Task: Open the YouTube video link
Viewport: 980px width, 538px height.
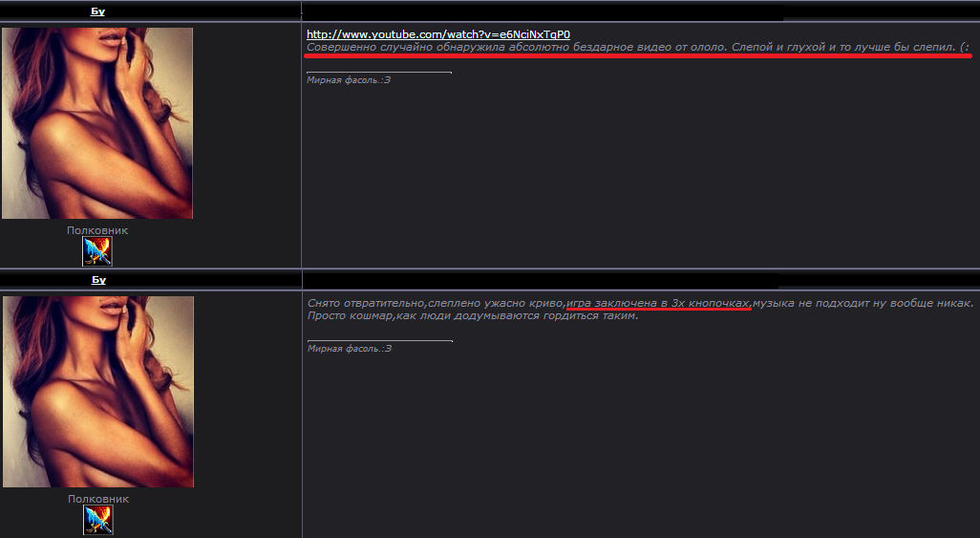Action: pyautogui.click(x=438, y=34)
